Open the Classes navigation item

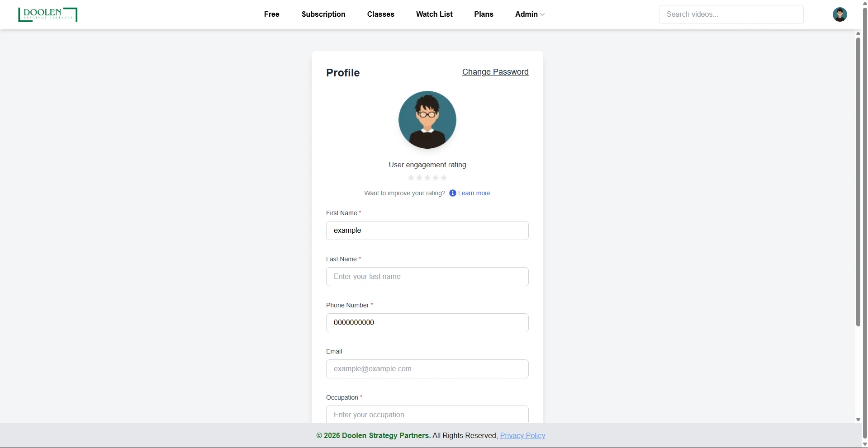(x=380, y=14)
